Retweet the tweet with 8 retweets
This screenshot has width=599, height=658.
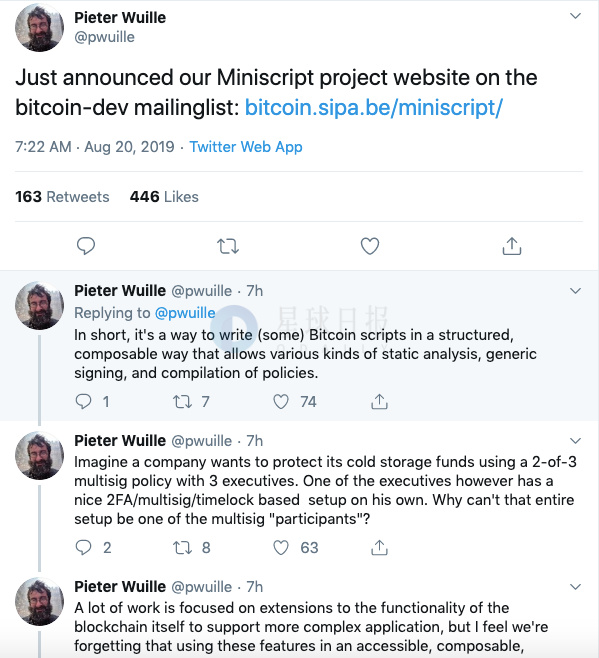[x=183, y=548]
